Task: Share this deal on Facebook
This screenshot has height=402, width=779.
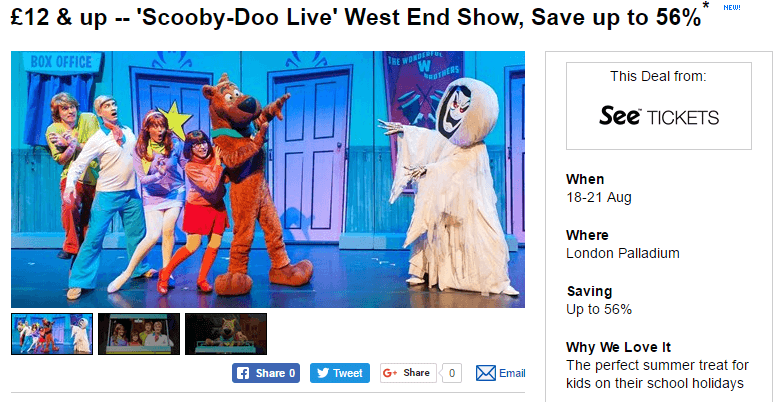Action: pos(266,373)
